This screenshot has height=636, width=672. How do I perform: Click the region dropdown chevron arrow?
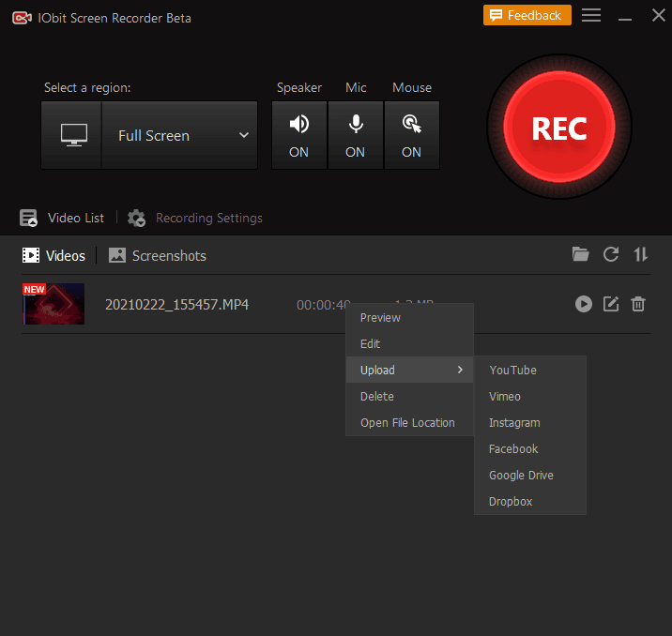coord(244,135)
